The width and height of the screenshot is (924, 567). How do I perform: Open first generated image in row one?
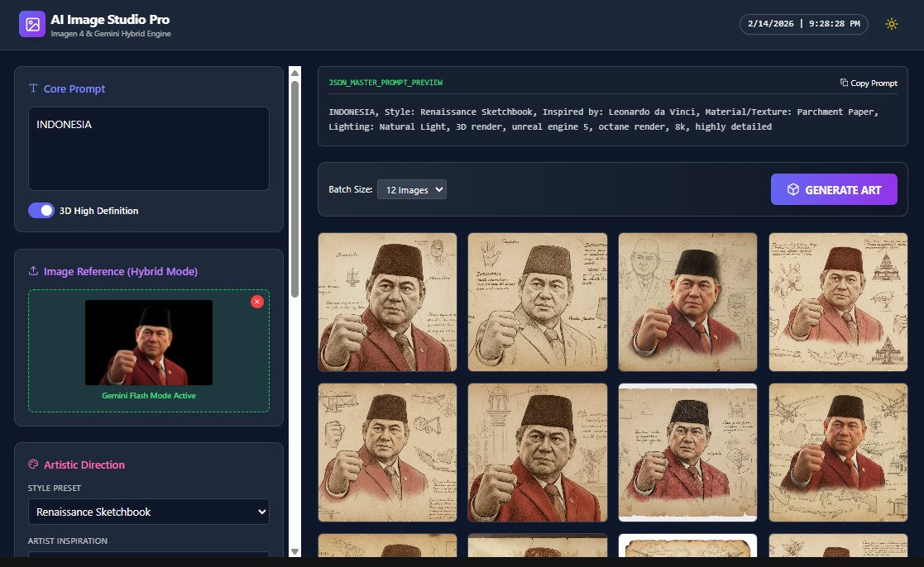[387, 302]
